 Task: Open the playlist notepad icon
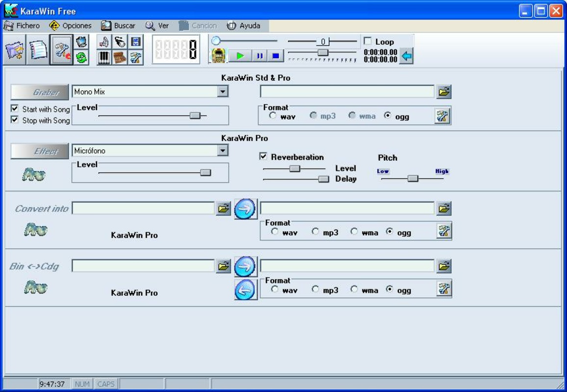tap(38, 50)
